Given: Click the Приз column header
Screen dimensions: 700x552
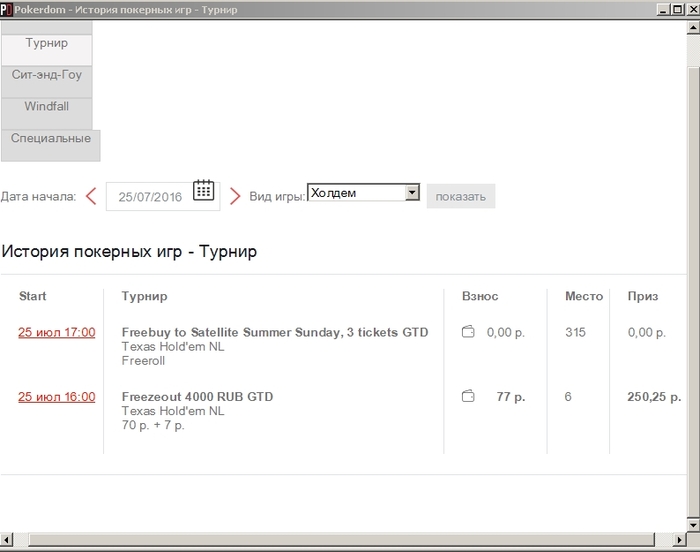Looking at the screenshot, I should pos(643,296).
